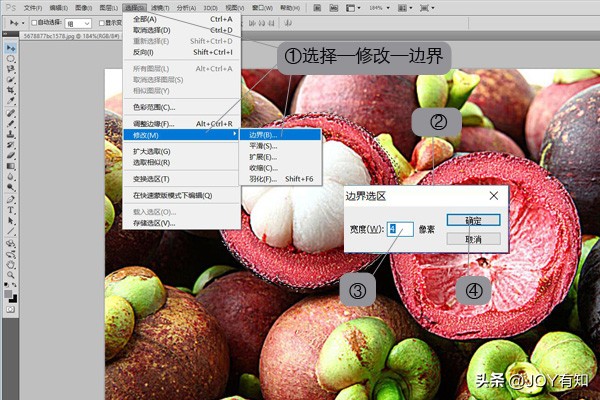Image resolution: width=600 pixels, height=400 pixels.
Task: Choose 收缩(C)... from the submenu
Action: coord(280,168)
